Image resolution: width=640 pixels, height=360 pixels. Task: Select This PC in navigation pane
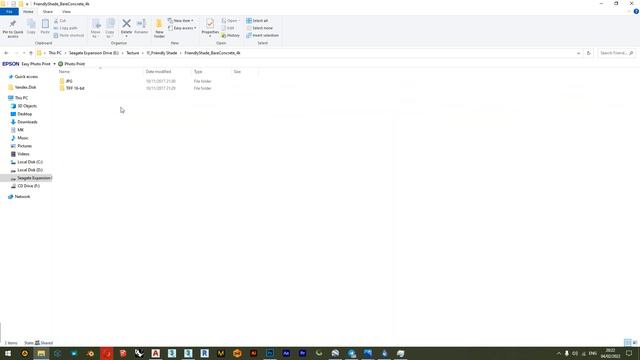point(21,98)
